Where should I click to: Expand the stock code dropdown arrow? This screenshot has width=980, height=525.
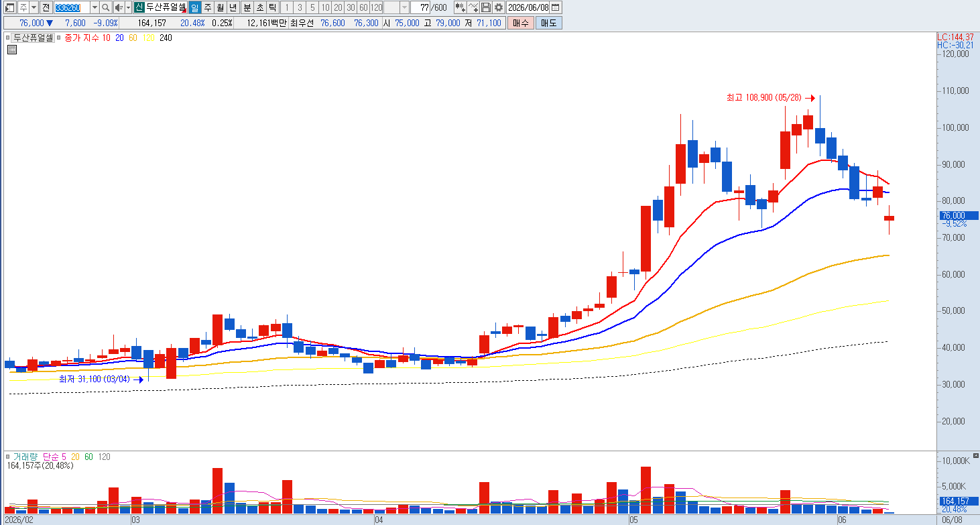coord(95,7)
